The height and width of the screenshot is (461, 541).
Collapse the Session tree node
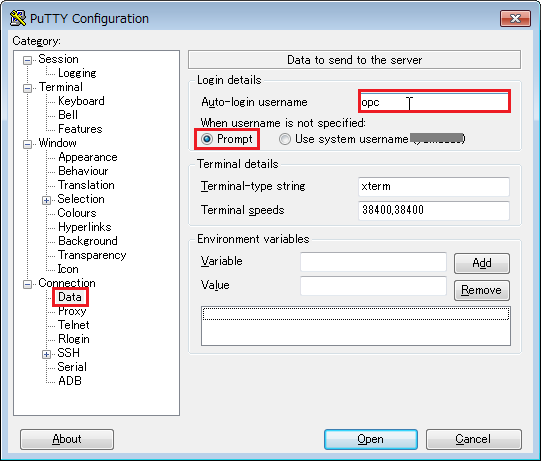pos(27,60)
